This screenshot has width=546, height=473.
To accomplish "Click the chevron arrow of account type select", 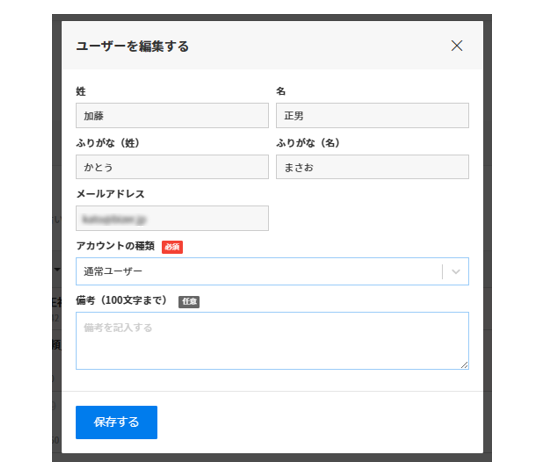I will click(456, 272).
